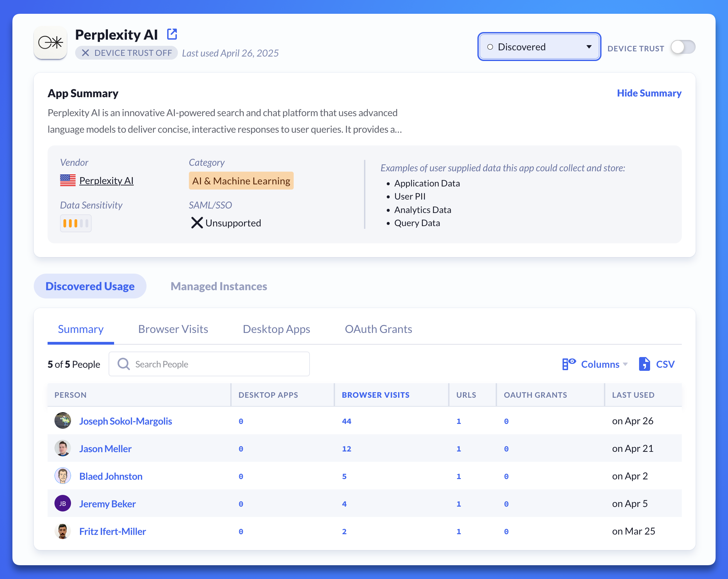Image resolution: width=728 pixels, height=579 pixels.
Task: Click the US flag vendor icon
Action: 68,180
